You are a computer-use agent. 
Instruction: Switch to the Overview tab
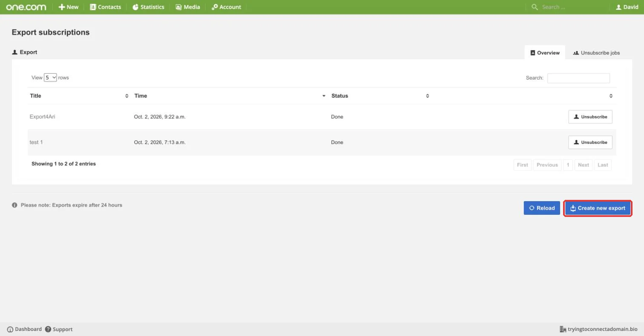click(x=545, y=53)
